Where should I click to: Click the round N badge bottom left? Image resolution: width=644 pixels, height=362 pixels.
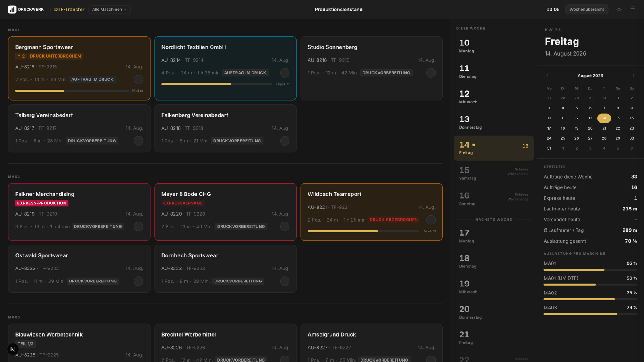12,349
